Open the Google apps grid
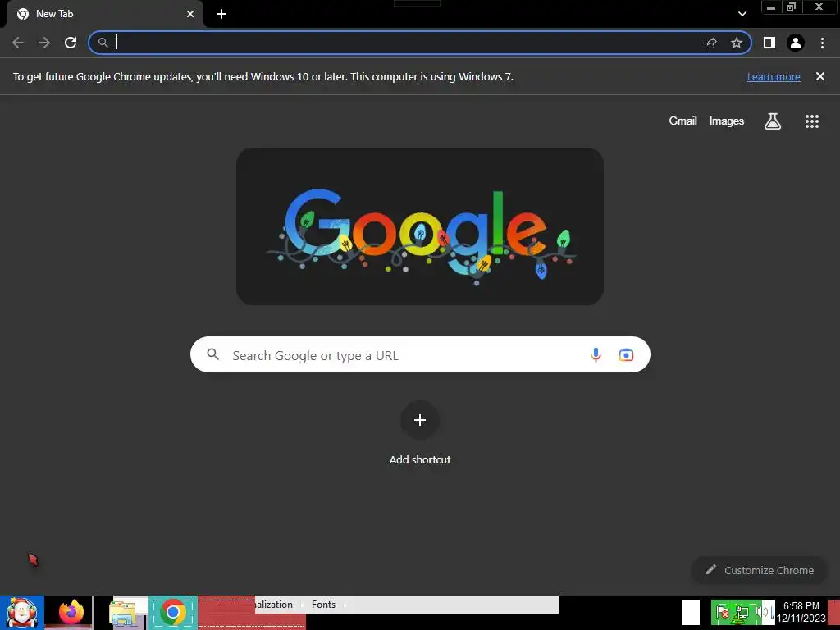Screen dimensions: 840x630 pyautogui.click(x=812, y=121)
